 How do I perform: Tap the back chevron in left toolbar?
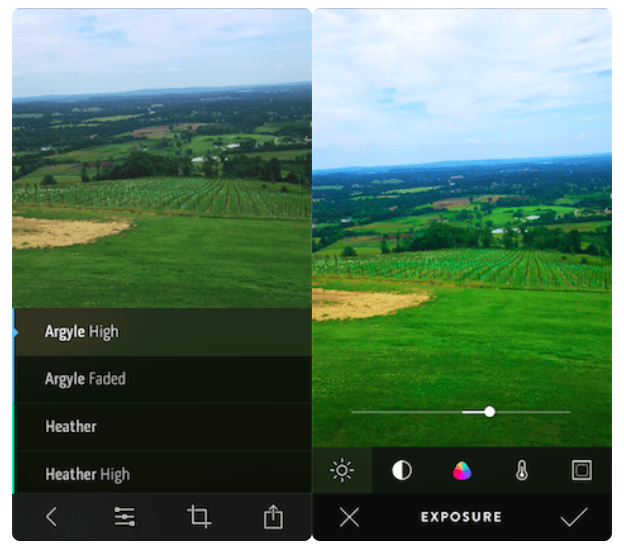point(51,517)
